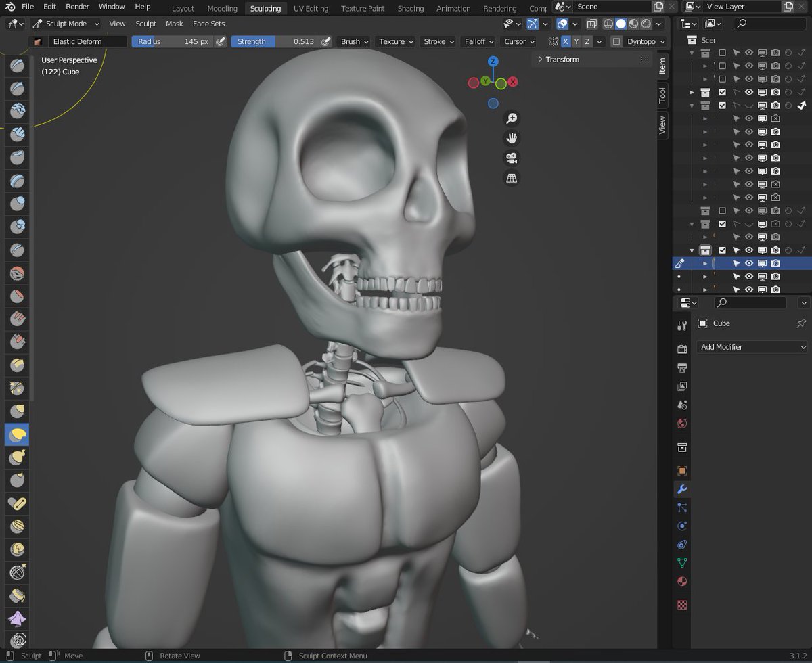Open the Sculpt Mode dropdown
The height and width of the screenshot is (663, 812).
pyautogui.click(x=66, y=24)
